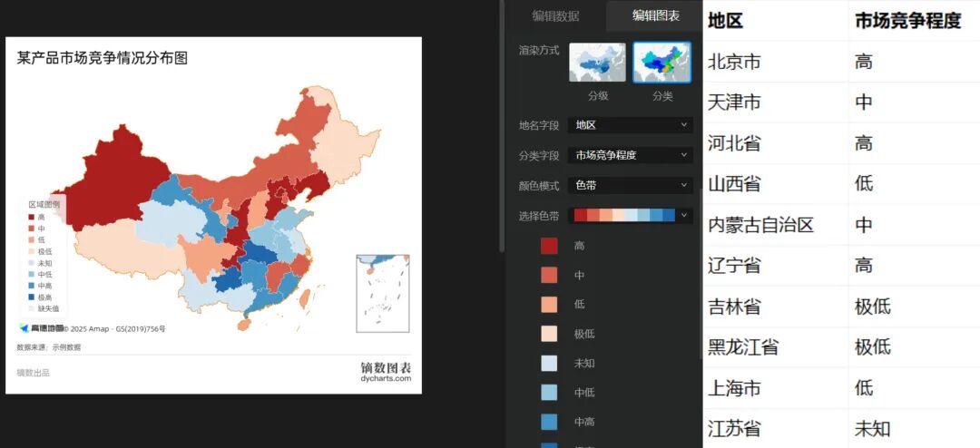Click the 缺失值 legend entry on the map

pyautogui.click(x=45, y=308)
